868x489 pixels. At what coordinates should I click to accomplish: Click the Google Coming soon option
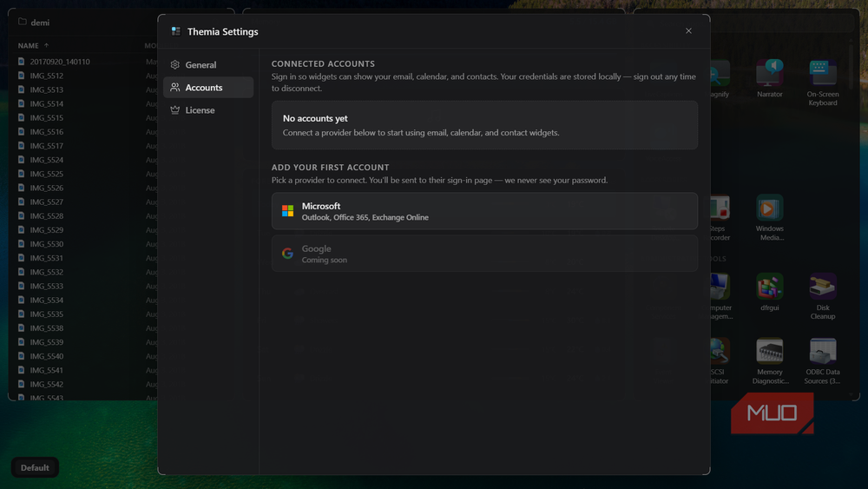[x=484, y=254]
